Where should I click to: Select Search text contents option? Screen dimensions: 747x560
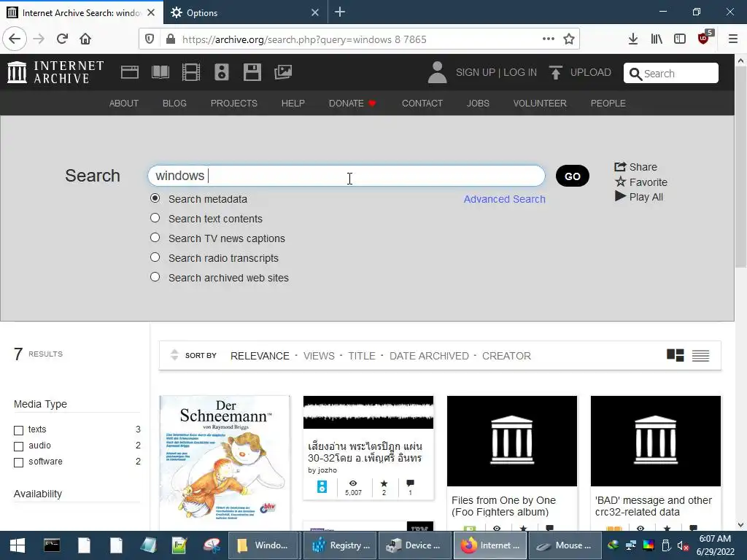pyautogui.click(x=155, y=217)
